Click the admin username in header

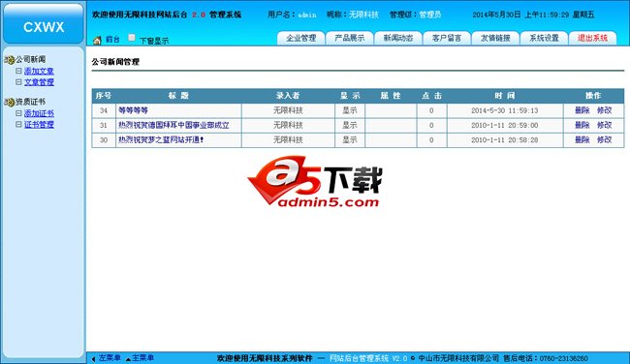point(307,15)
